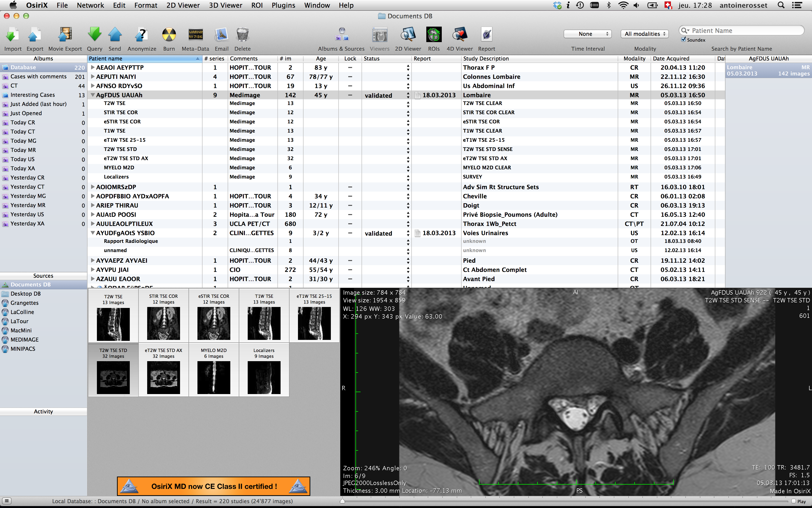The width and height of the screenshot is (812, 508).
Task: Open the Bluetooth menu icon
Action: tap(609, 5)
